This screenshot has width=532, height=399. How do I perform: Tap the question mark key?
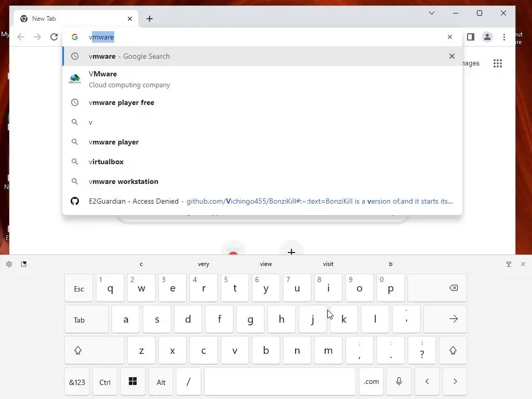coord(422,350)
